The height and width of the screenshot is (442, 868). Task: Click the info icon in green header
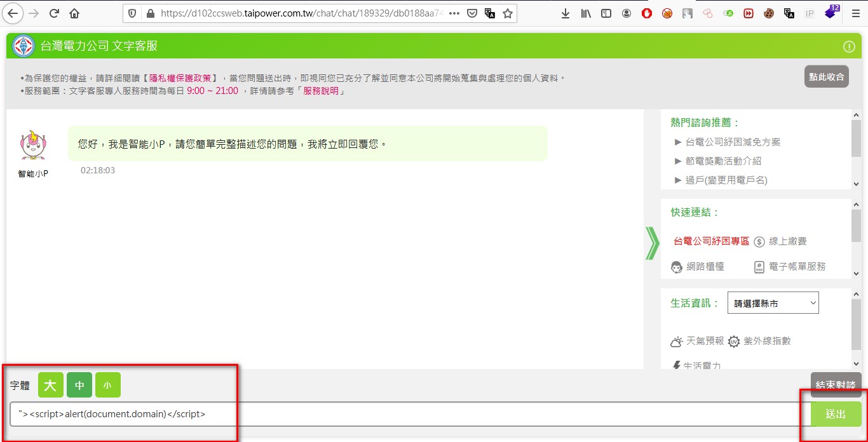[849, 46]
